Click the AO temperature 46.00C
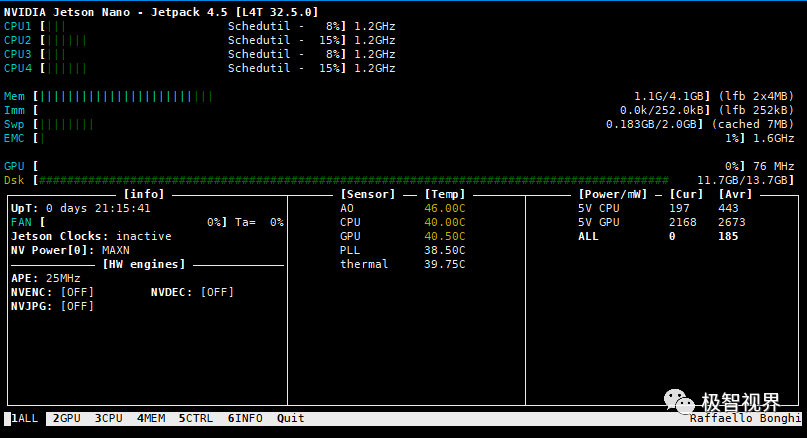 [x=445, y=208]
